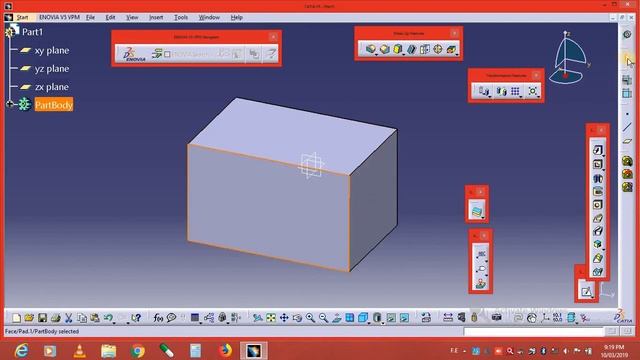
Task: Open the Insert menu
Action: (x=156, y=17)
